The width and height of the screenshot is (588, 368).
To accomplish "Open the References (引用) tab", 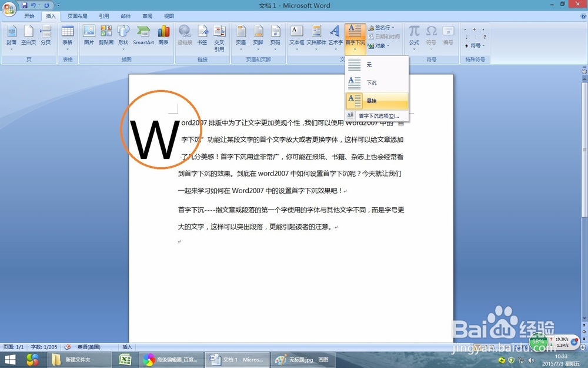I will point(104,16).
